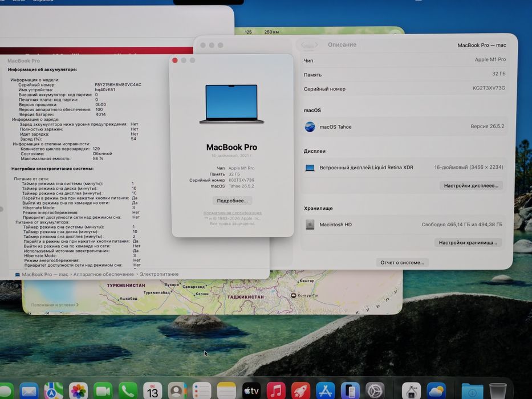Click the Описание window title
This screenshot has width=532, height=399.
(x=342, y=45)
